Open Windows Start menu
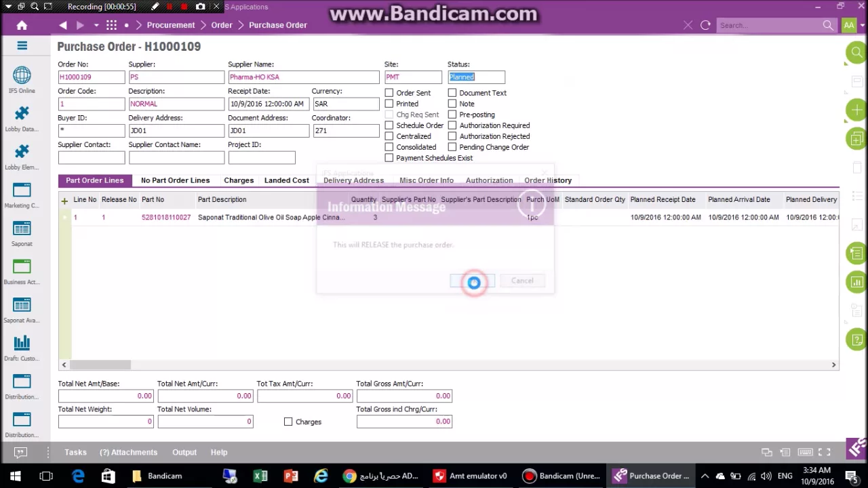Image resolution: width=868 pixels, height=488 pixels. (15, 476)
